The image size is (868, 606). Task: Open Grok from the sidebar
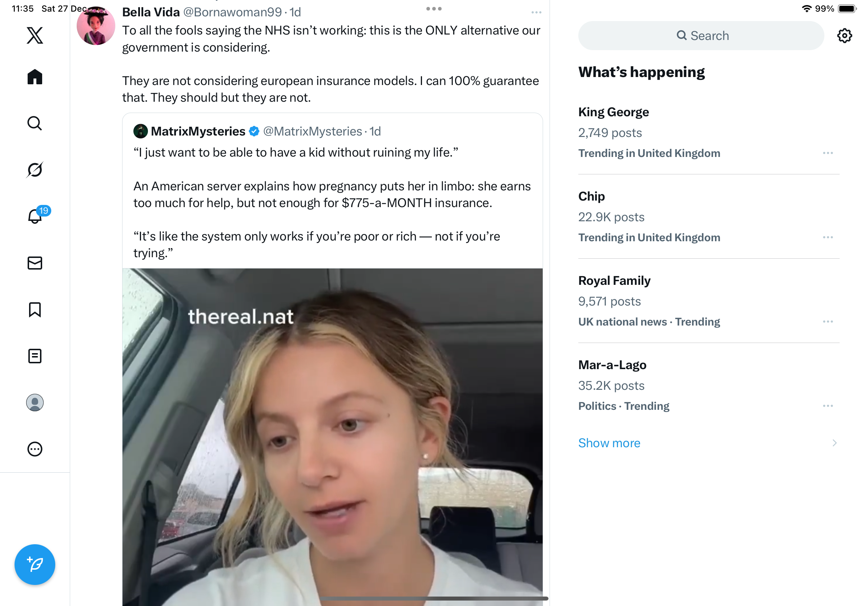point(35,170)
